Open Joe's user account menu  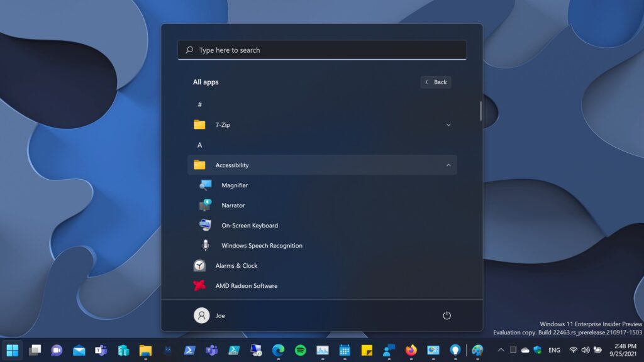tap(209, 315)
